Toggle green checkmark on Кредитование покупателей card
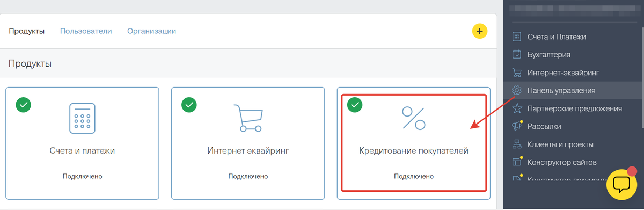 pyautogui.click(x=355, y=105)
